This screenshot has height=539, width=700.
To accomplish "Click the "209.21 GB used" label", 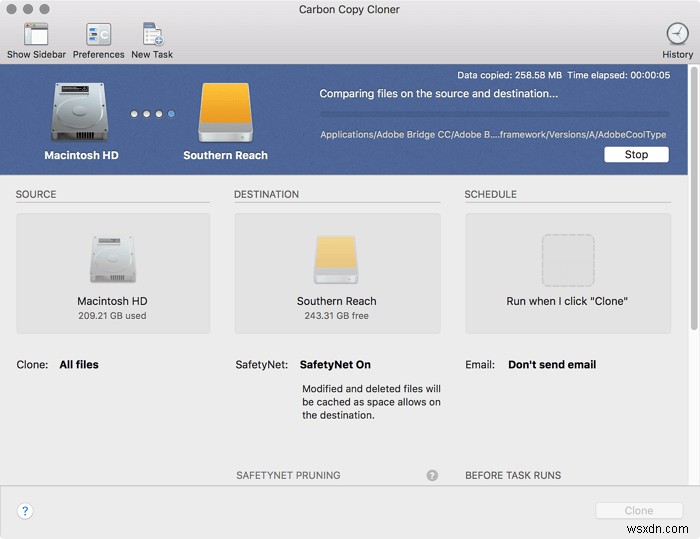I will [112, 316].
